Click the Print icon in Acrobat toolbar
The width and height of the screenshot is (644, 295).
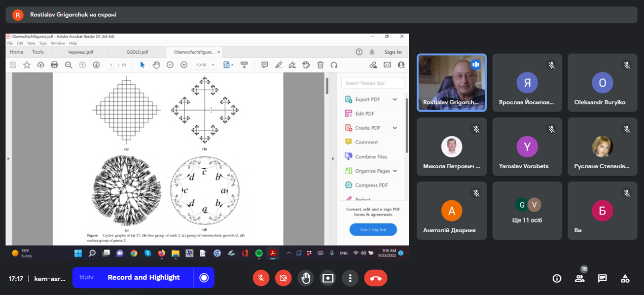(54, 65)
